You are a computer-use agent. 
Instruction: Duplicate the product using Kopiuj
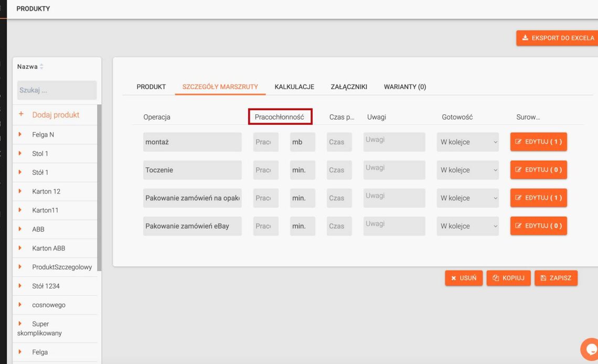point(508,278)
